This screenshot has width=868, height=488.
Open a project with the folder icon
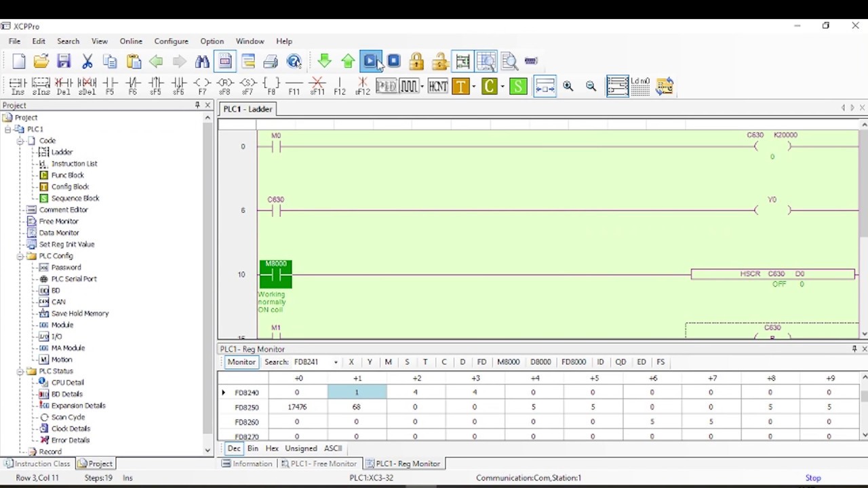click(41, 62)
